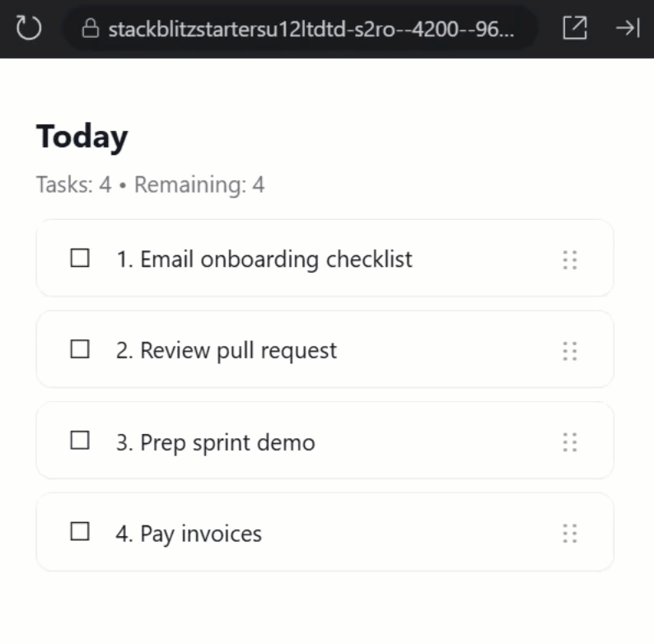Check off Email onboarding checklist task

pyautogui.click(x=80, y=259)
